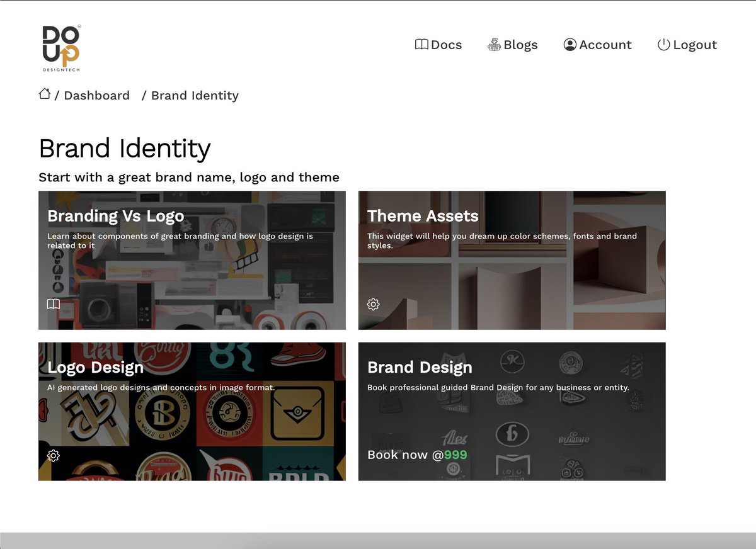Click 'Start with a great brand name' subtitle
Viewport: 756px width, 549px height.
click(x=189, y=178)
